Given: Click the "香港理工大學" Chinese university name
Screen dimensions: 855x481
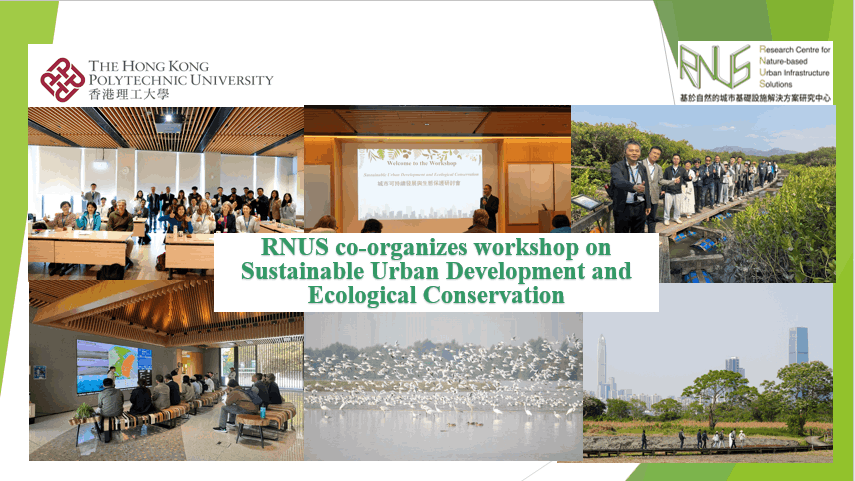Looking at the screenshot, I should (129, 94).
